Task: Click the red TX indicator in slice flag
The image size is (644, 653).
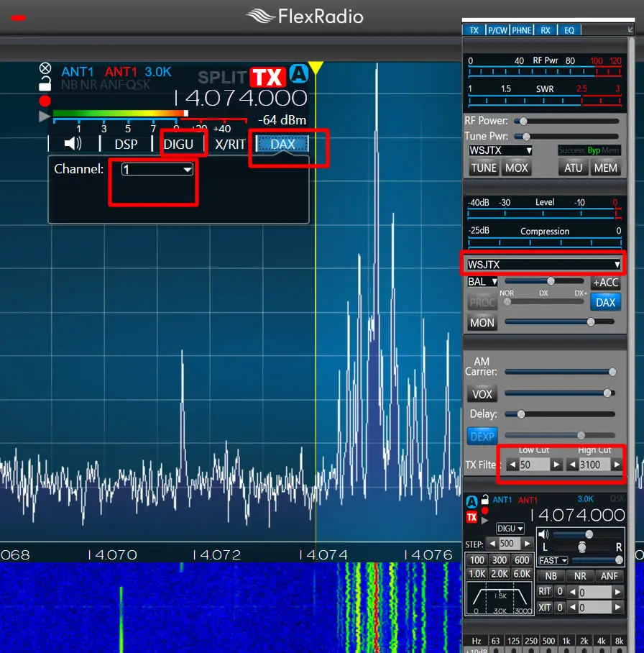Action: [x=267, y=78]
